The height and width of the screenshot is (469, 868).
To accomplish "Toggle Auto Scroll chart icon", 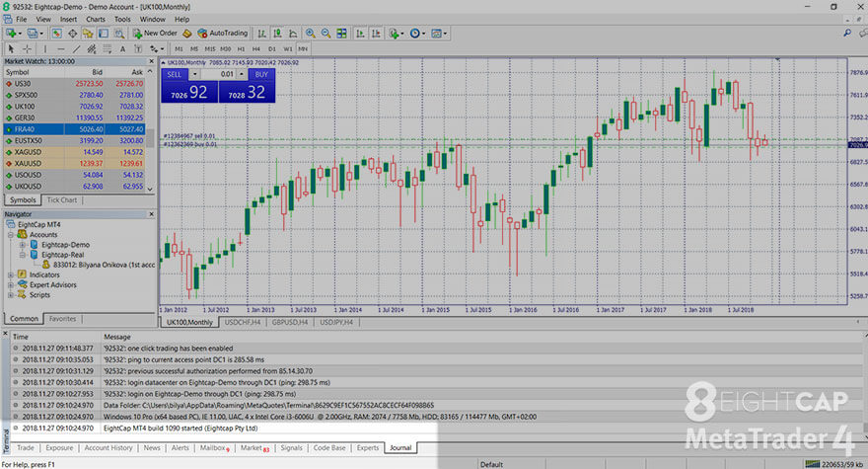I will (360, 34).
